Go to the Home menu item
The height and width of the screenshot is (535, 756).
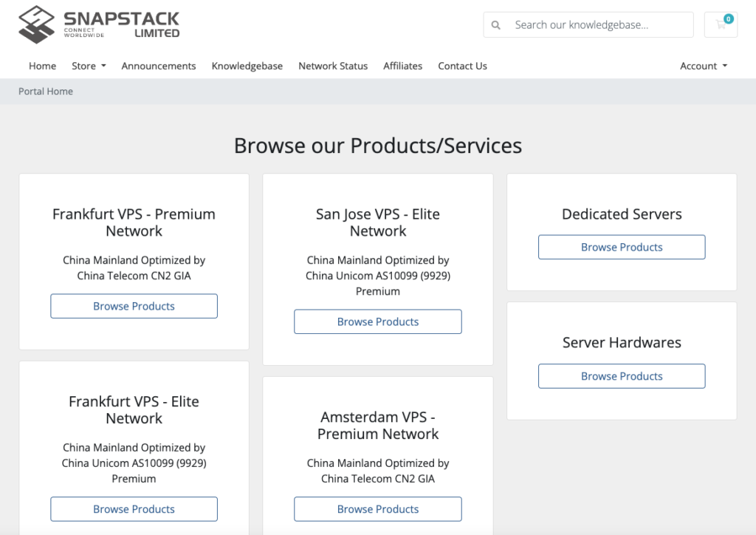pyautogui.click(x=42, y=66)
